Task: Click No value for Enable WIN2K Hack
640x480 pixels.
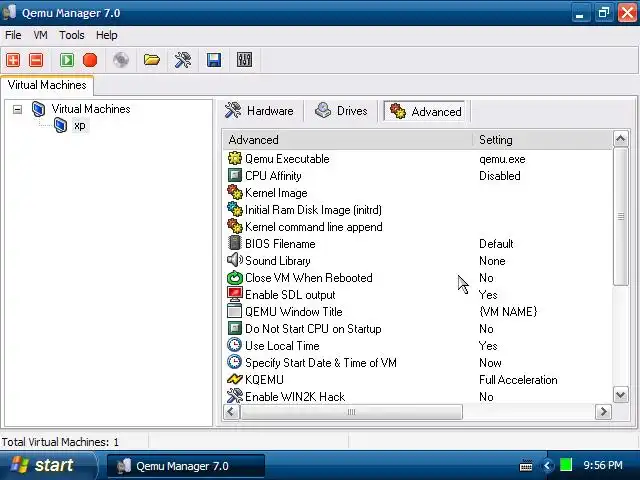Action: (486, 397)
